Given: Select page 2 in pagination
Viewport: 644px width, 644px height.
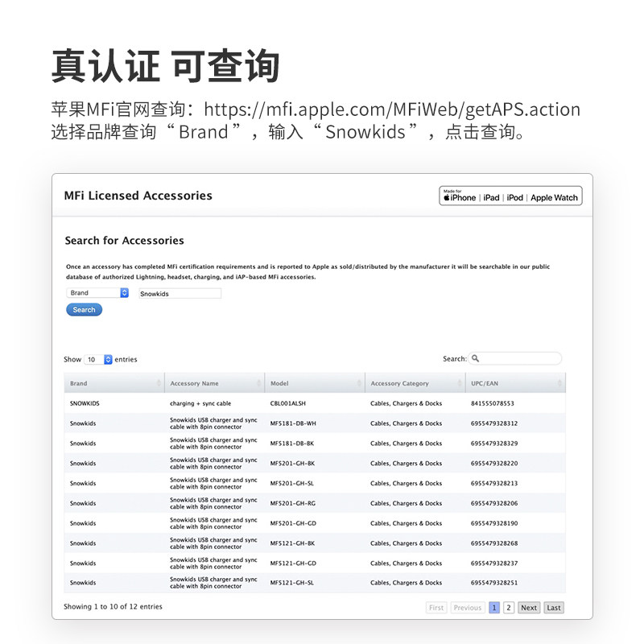Looking at the screenshot, I should click(x=509, y=608).
